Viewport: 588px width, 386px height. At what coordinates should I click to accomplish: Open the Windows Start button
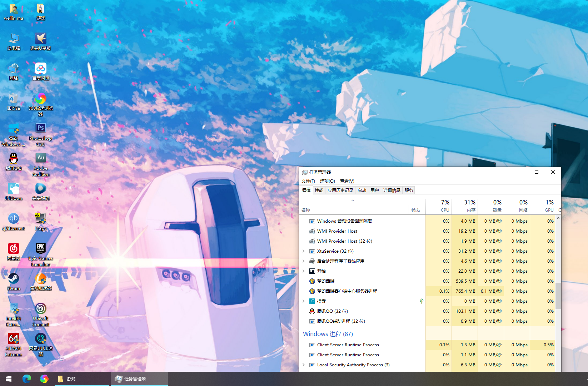click(9, 379)
